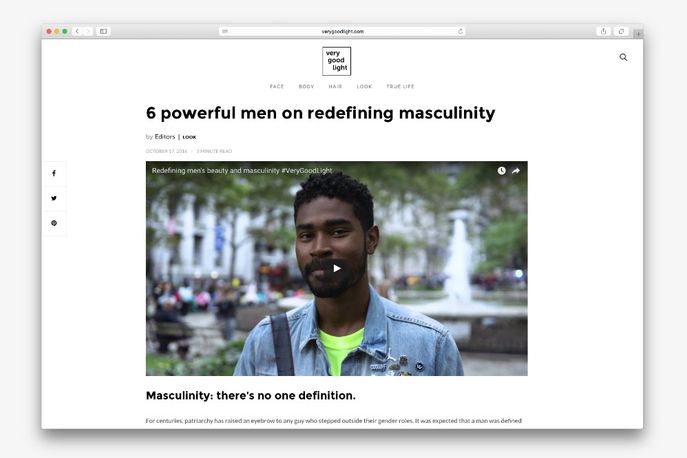Viewport: 687px width, 458px height.
Task: Open the Very Good Light logo homepage
Action: (x=336, y=61)
